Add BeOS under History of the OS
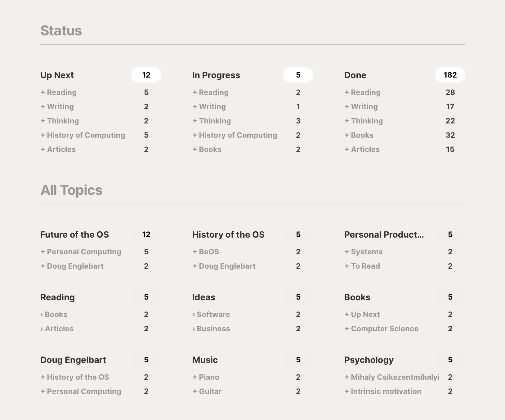 [206, 252]
